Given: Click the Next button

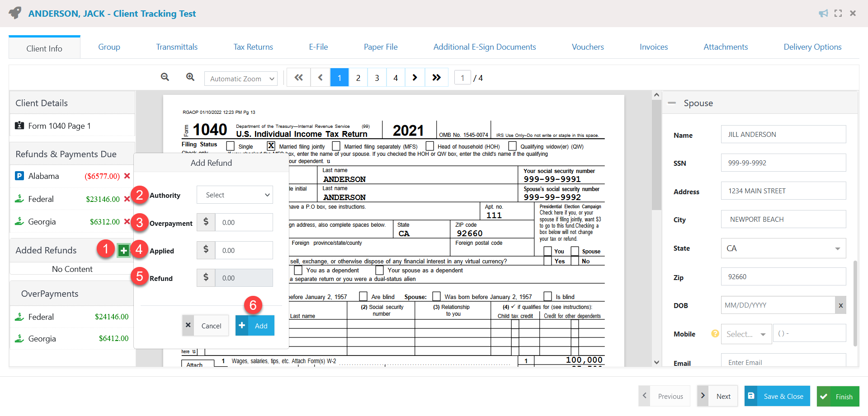Looking at the screenshot, I should [717, 396].
